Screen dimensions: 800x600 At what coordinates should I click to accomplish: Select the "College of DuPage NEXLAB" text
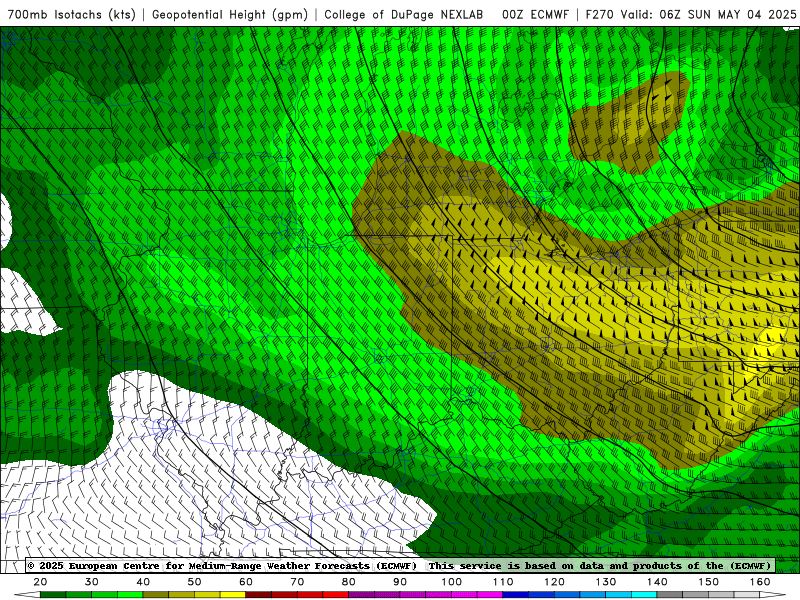404,14
